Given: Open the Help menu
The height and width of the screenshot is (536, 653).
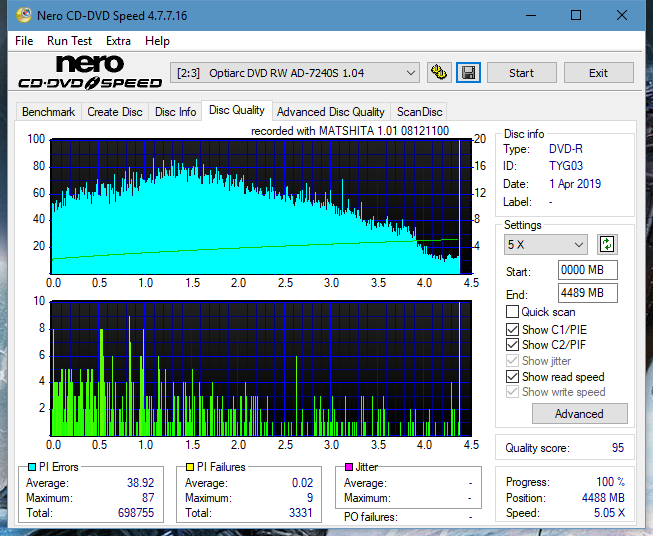Looking at the screenshot, I should coord(157,41).
